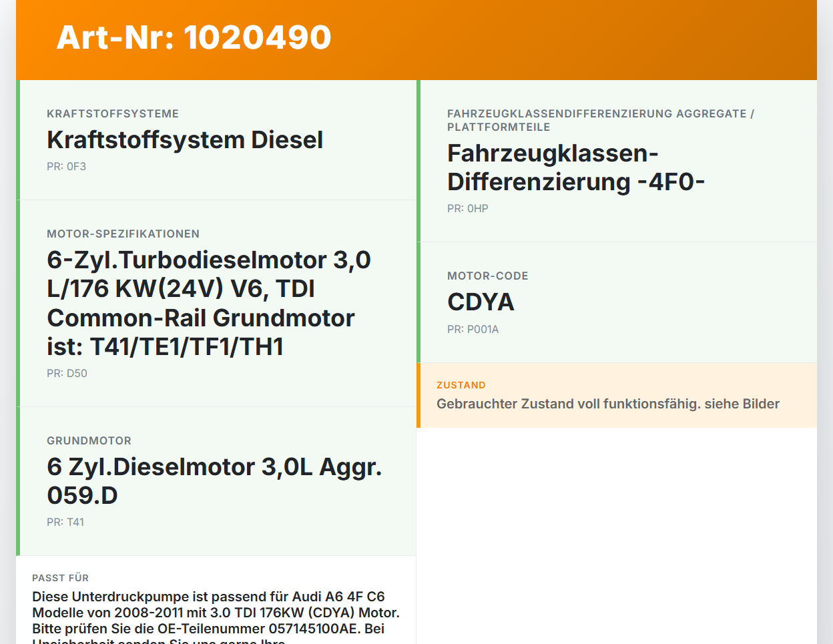Viewport: 833px width, 644px height.
Task: Click the PASST FÜR label
Action: (60, 578)
